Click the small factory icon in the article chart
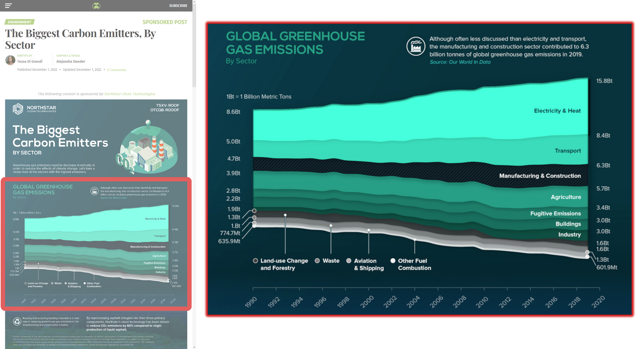The width and height of the screenshot is (644, 349). tap(94, 191)
